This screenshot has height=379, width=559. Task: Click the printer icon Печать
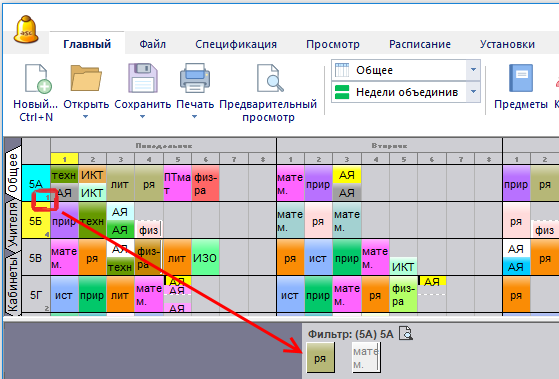(195, 78)
